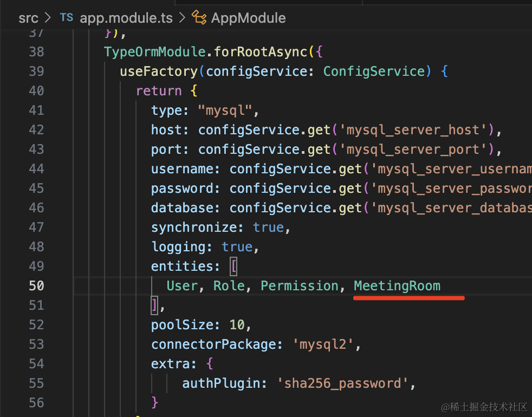Click the AppModule class symbol icon
This screenshot has width=532, height=417.
coord(199,18)
